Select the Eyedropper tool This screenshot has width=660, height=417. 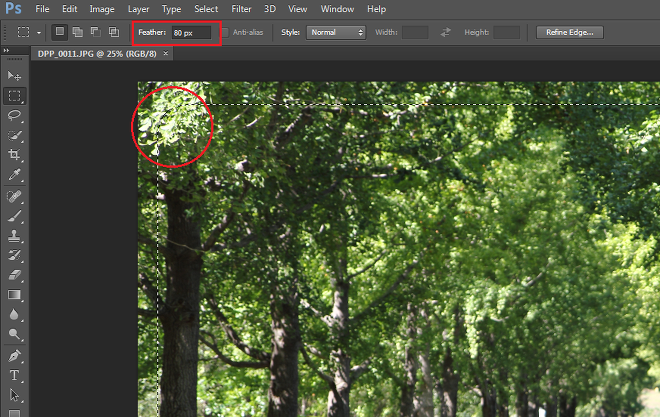coord(14,174)
